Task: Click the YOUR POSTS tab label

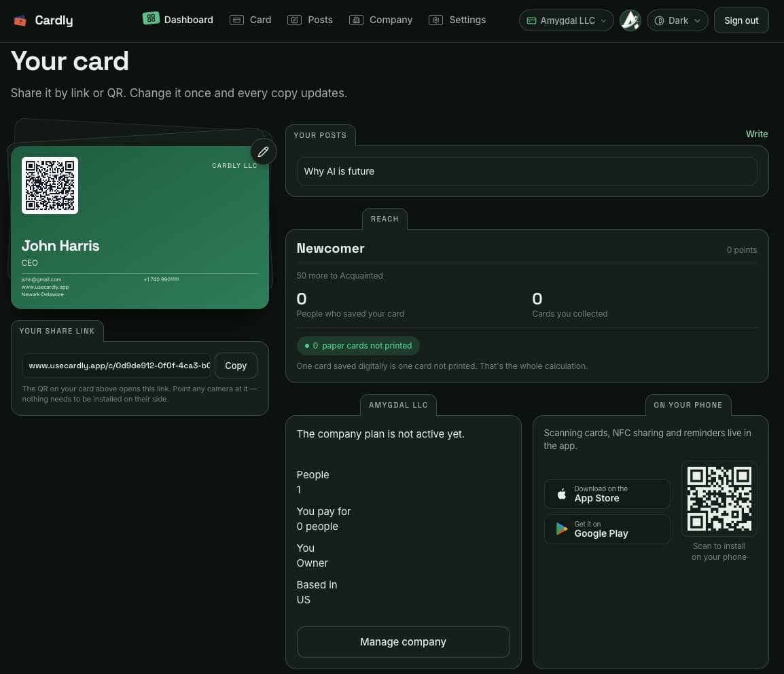Action: pos(320,135)
